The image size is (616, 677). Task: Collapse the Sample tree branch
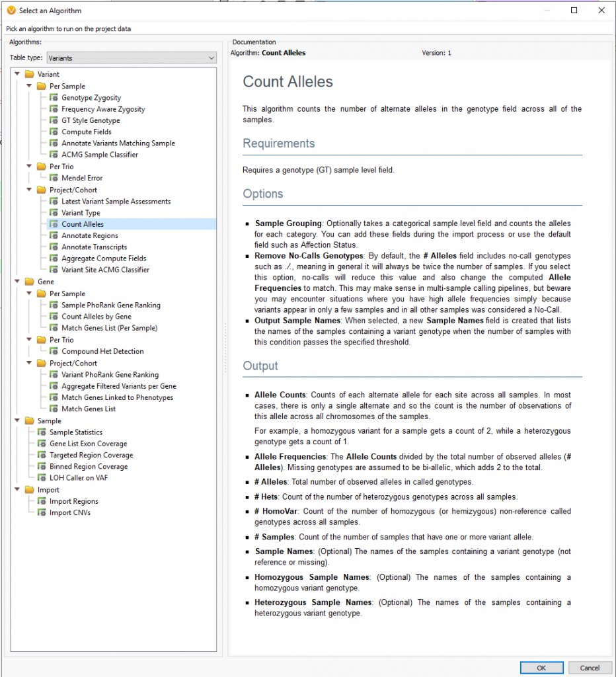[x=17, y=420]
